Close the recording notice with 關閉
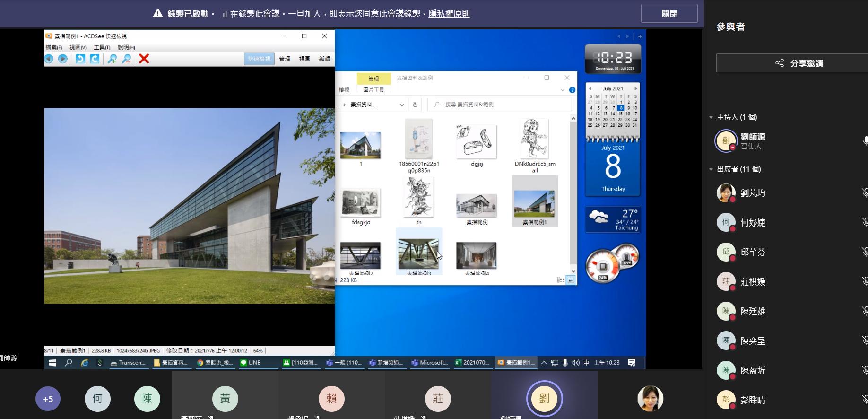 pos(669,14)
